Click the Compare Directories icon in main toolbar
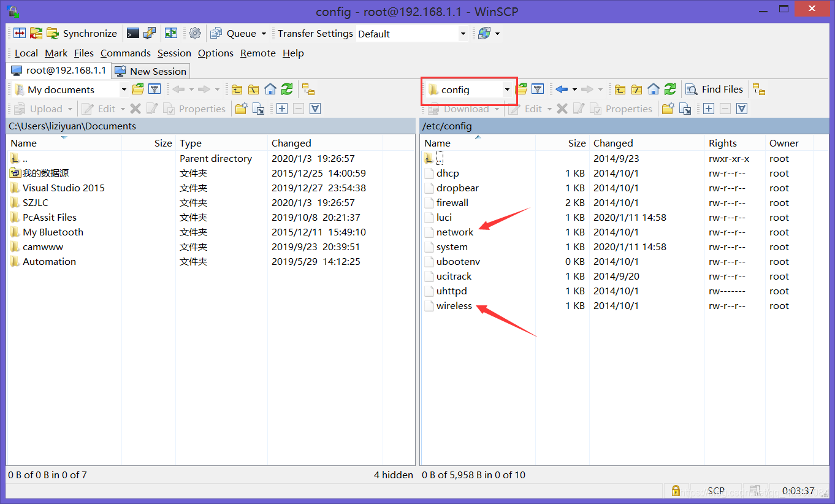This screenshot has width=835, height=504. point(20,33)
